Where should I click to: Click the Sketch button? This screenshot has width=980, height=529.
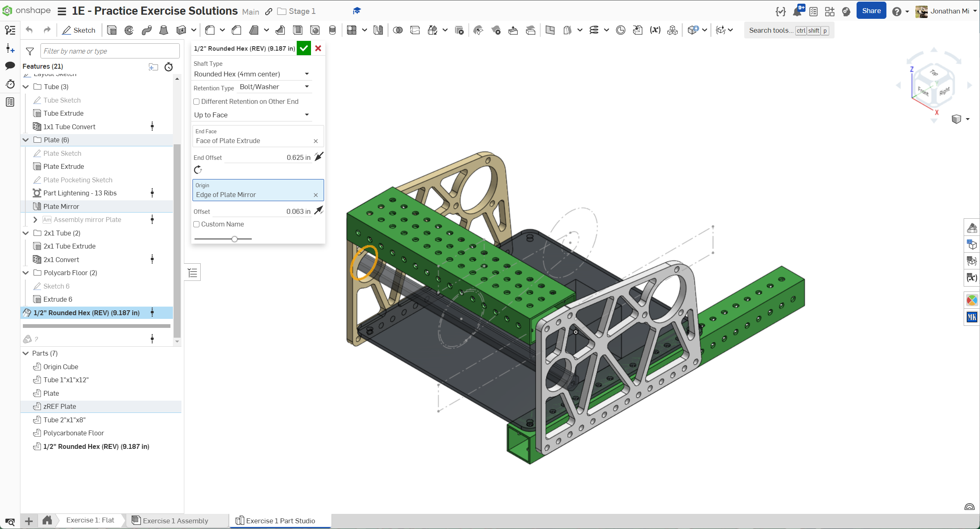coord(79,30)
